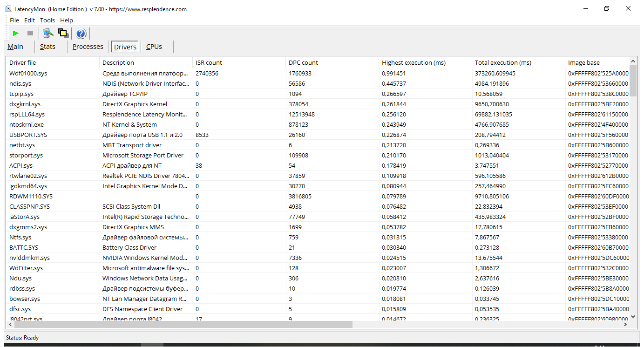
Task: Click the DPC count value 12513948
Action: [x=302, y=114]
